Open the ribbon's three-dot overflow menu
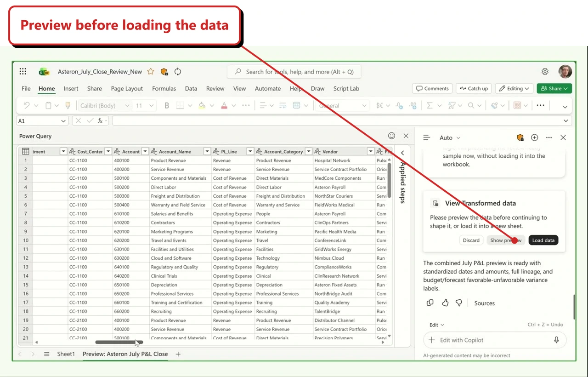Image resolution: width=588 pixels, height=377 pixels. point(541,105)
